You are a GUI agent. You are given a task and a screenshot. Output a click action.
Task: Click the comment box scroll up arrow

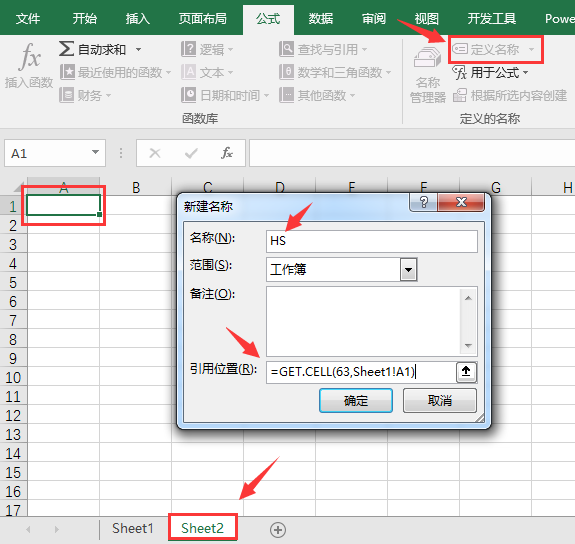tap(468, 298)
